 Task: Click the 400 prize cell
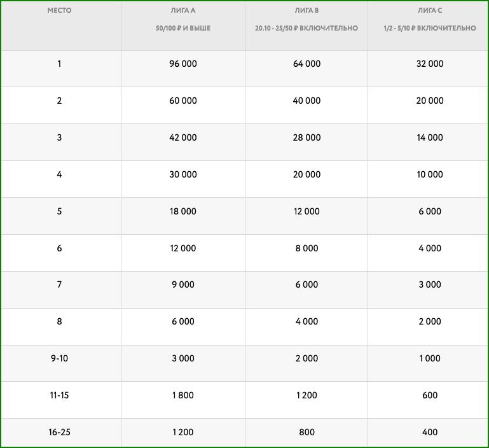tap(430, 432)
